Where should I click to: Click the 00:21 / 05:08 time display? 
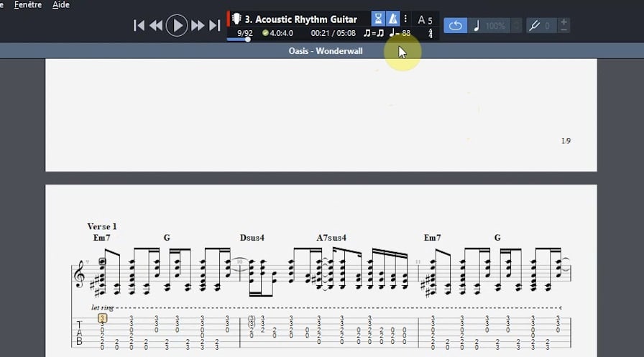pos(333,33)
